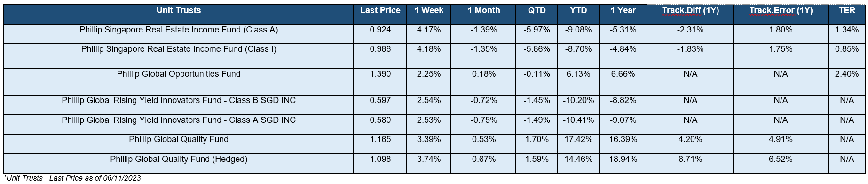
Task: Click the Phillip Global Opportunities Fund row name
Action: point(179,74)
